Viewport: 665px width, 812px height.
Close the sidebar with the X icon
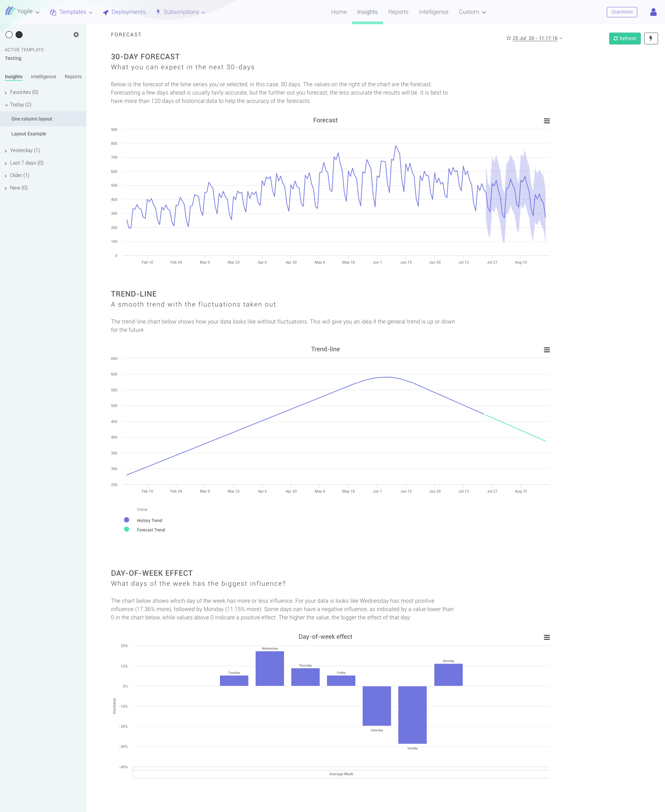(76, 35)
